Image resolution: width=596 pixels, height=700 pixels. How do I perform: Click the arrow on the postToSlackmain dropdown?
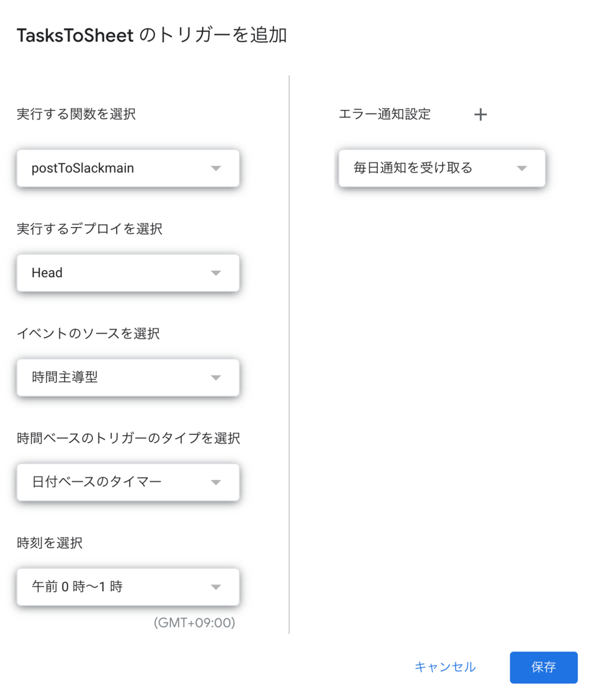(x=216, y=169)
